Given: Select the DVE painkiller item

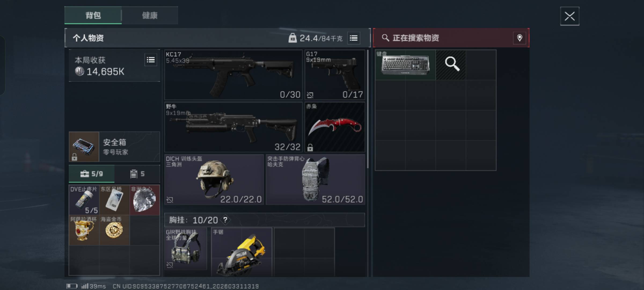Looking at the screenshot, I should coord(84,200).
